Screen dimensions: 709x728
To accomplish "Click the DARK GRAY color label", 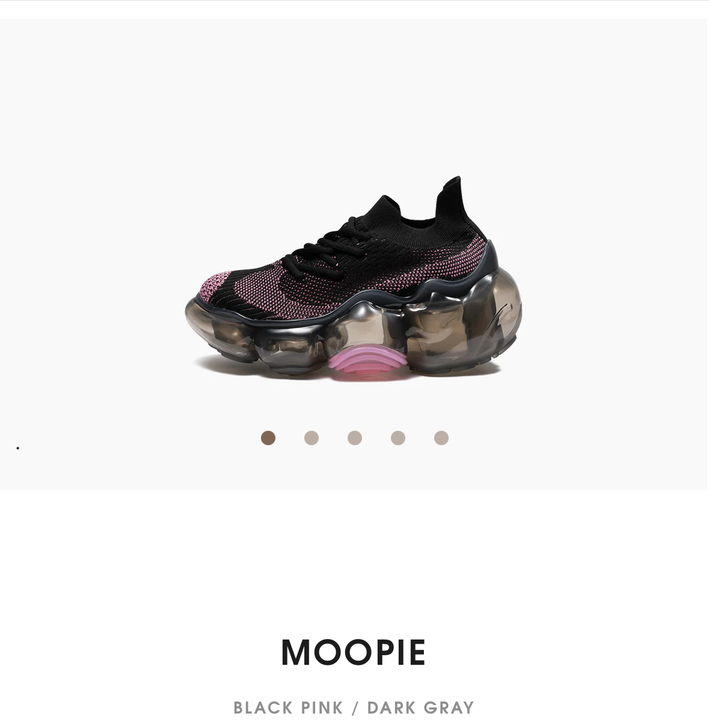I will [x=421, y=708].
